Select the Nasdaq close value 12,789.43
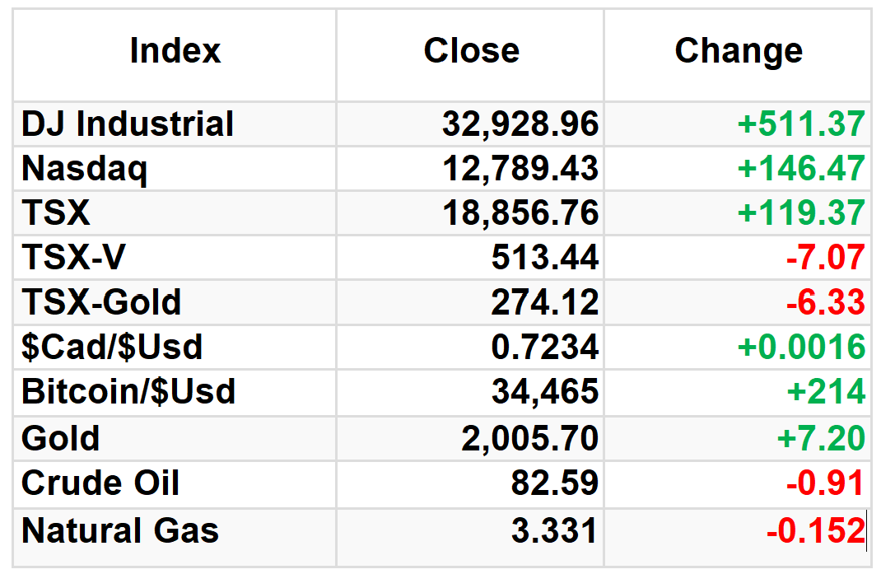This screenshot has width=881, height=588. (520, 169)
